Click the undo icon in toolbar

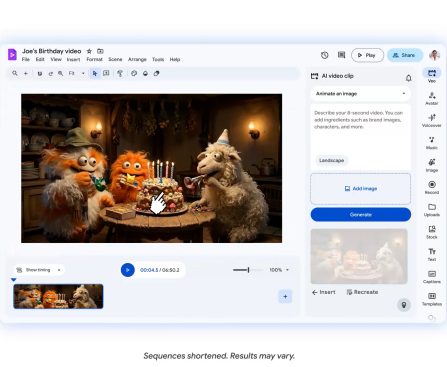point(40,73)
